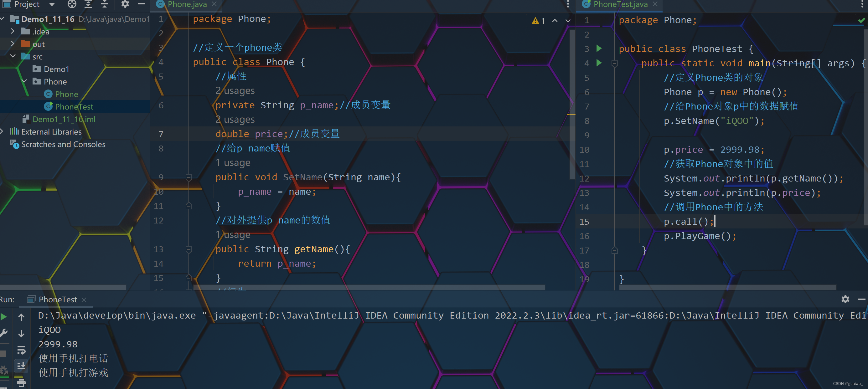Click Phone.java vertical scrollbar thumb
The width and height of the screenshot is (868, 389).
coord(572,105)
